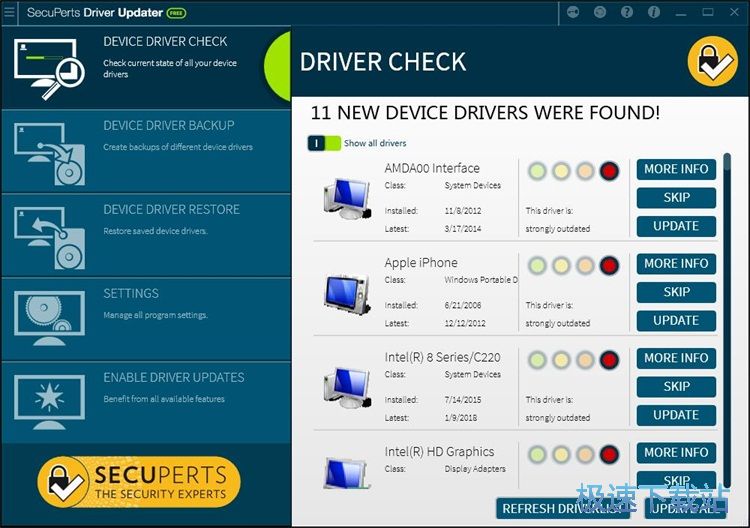This screenshot has height=528, width=750.
Task: Click the info 'i' icon
Action: [x=654, y=13]
